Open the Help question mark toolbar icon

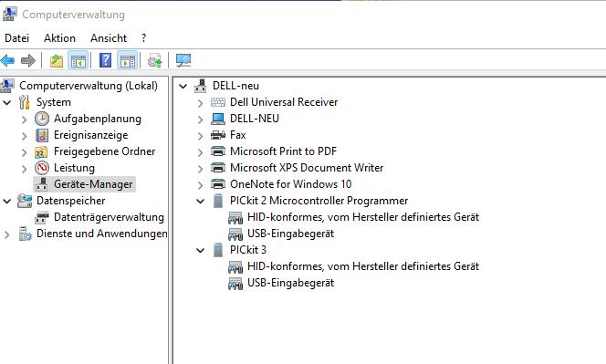coord(106,60)
